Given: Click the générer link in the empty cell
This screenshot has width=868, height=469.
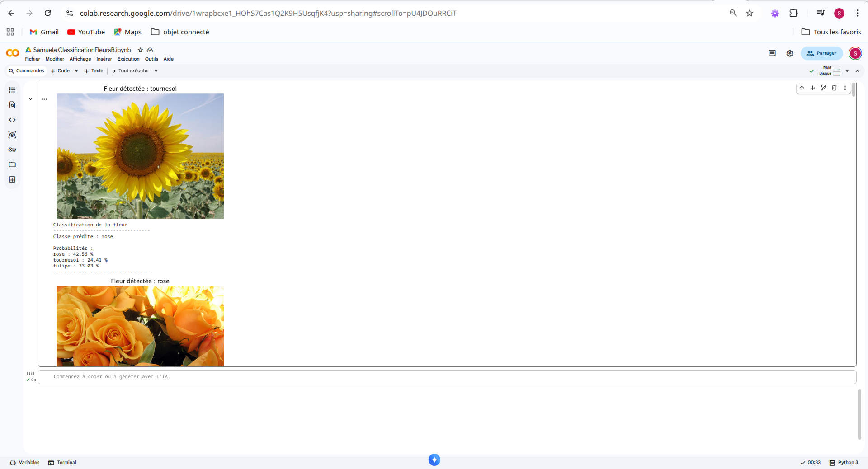Looking at the screenshot, I should click(129, 377).
